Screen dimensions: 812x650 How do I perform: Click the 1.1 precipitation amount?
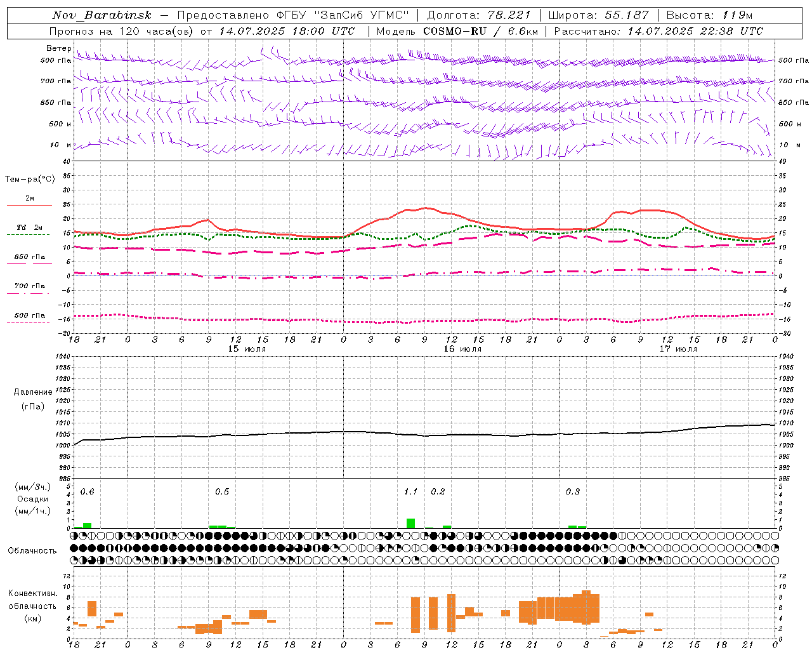point(410,492)
